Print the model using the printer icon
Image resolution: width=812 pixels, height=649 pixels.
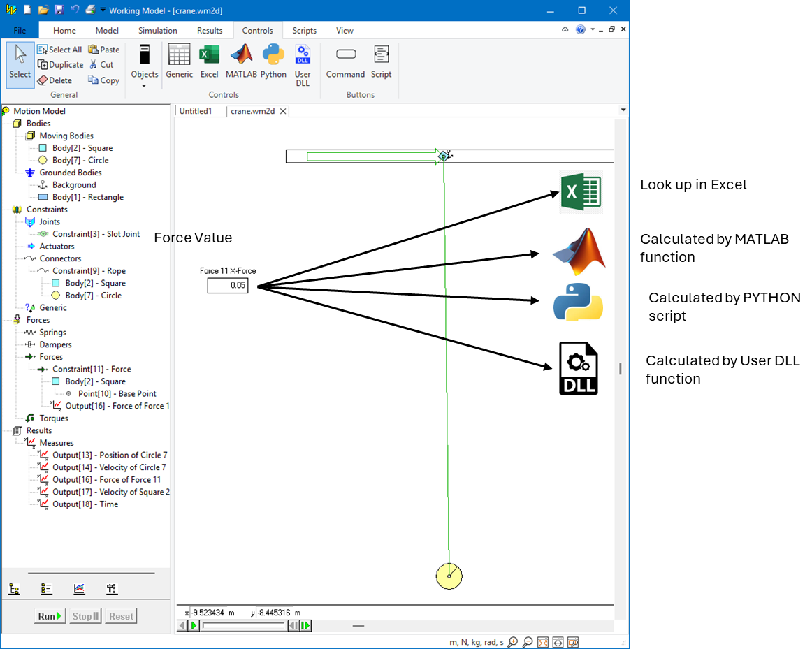tap(90, 10)
